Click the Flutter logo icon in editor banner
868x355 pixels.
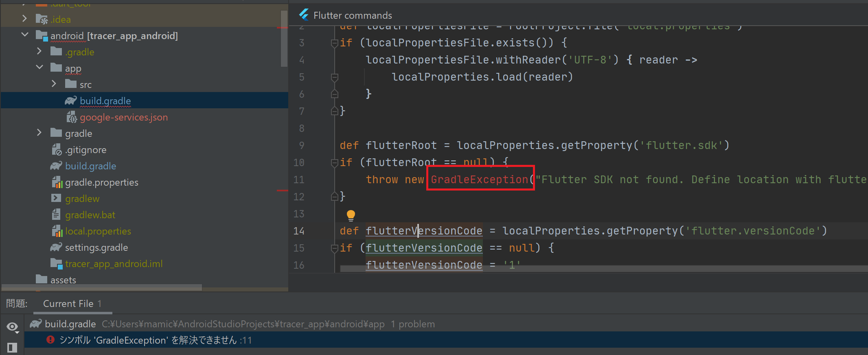(x=304, y=15)
